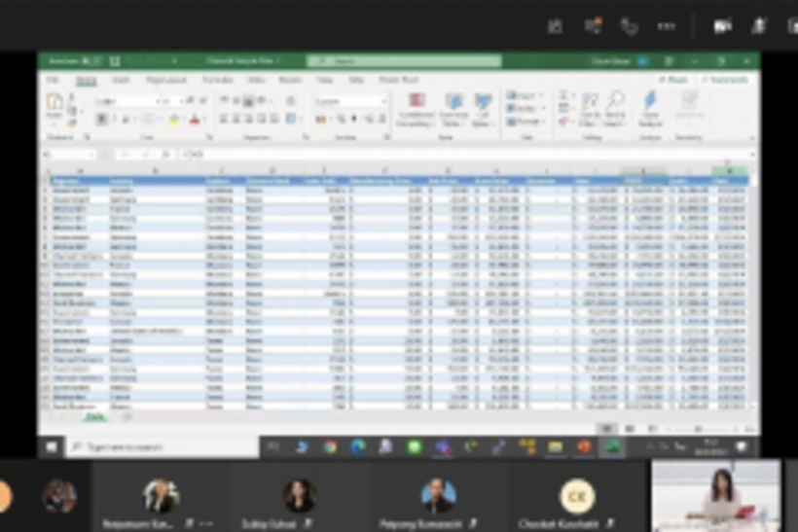Click the PowerPoint icon in the taskbar
This screenshot has height=532, width=798.
click(x=583, y=446)
